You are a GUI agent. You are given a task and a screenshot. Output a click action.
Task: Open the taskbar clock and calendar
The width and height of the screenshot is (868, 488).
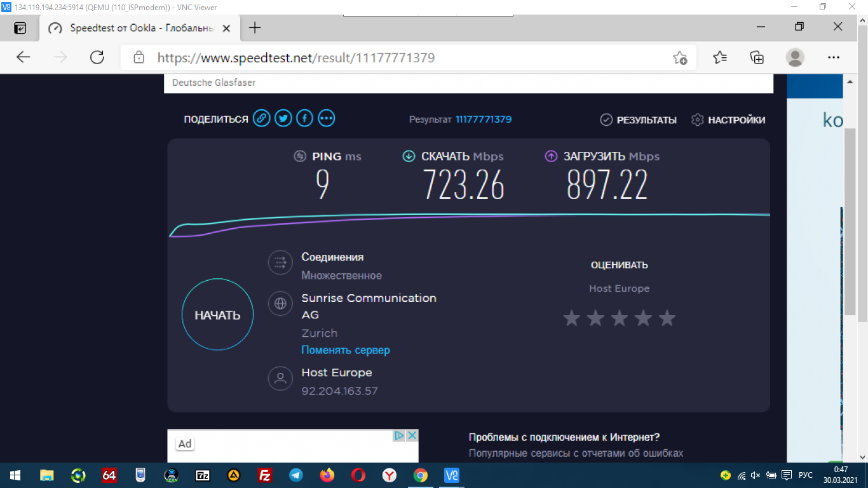841,475
